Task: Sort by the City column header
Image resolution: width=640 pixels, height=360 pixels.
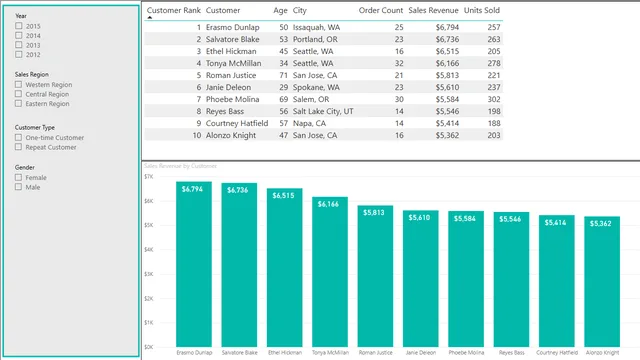Action: pos(300,10)
